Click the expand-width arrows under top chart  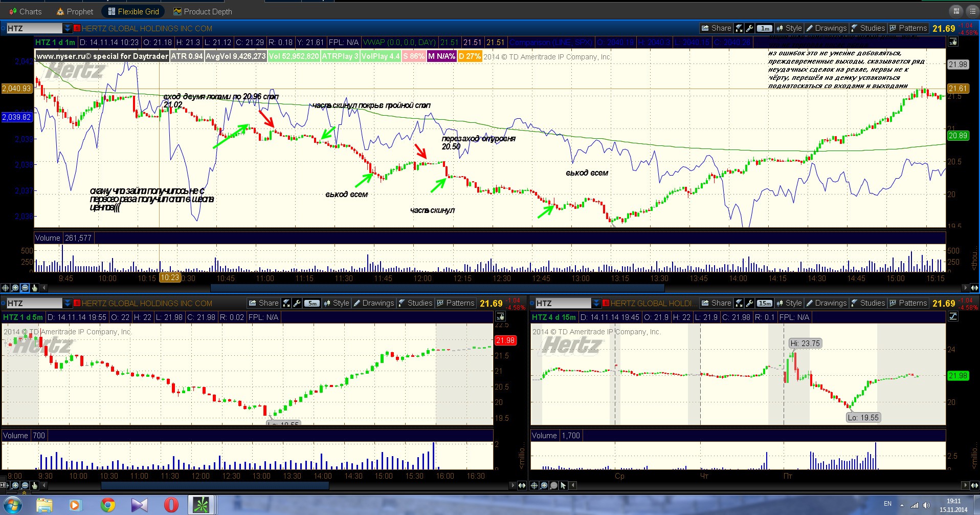[x=974, y=288]
